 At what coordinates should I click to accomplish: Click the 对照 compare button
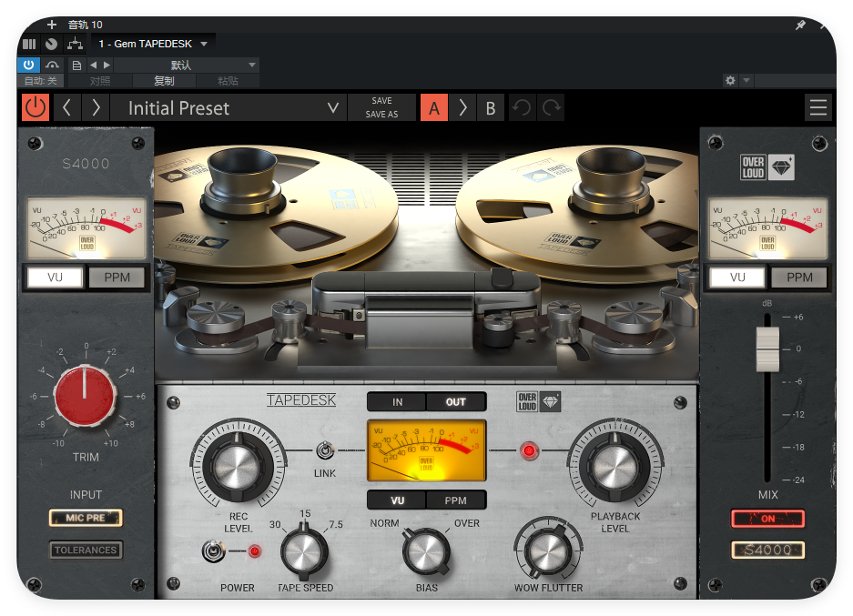point(100,81)
